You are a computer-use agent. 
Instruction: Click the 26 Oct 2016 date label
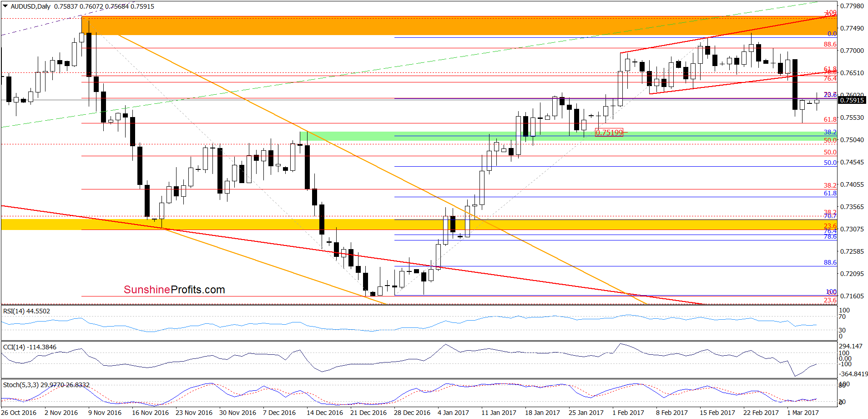pos(19,413)
